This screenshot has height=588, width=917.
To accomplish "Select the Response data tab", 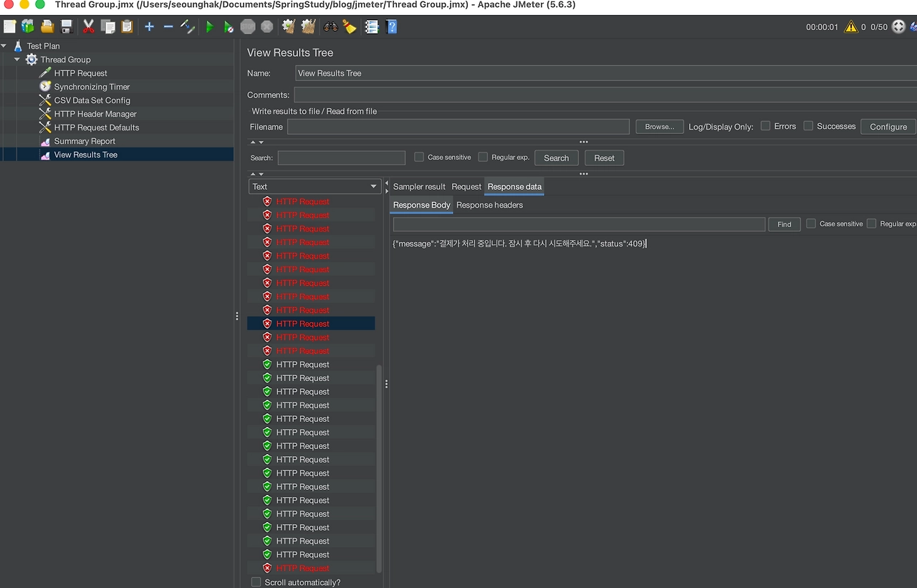I will 514,186.
